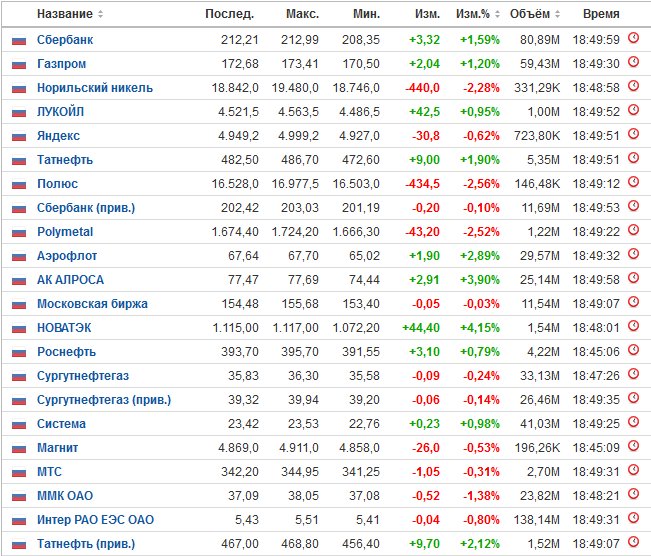This screenshot has width=651, height=556.
Task: Open the Сургутнефтегаз (прив.) stock link
Action: coord(104,400)
